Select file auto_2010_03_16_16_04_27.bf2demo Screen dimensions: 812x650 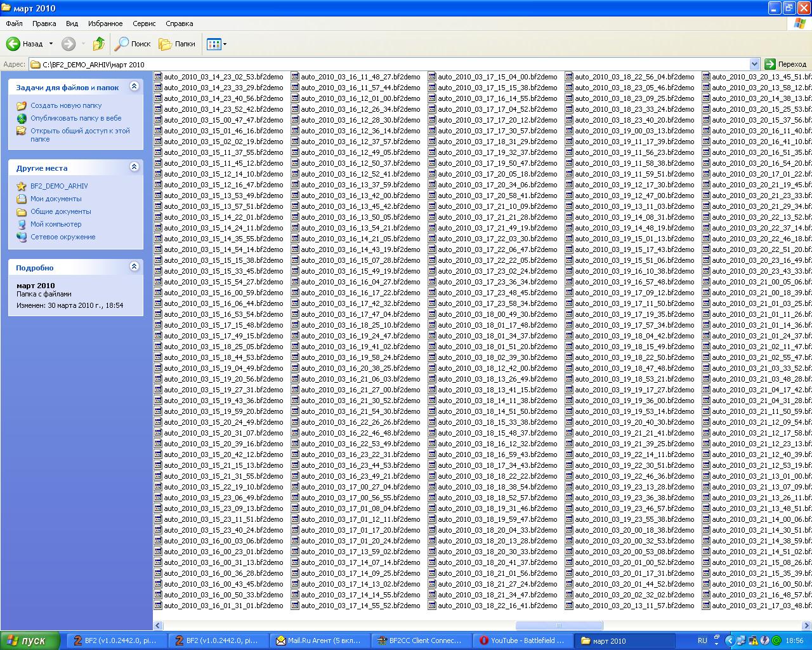360,282
